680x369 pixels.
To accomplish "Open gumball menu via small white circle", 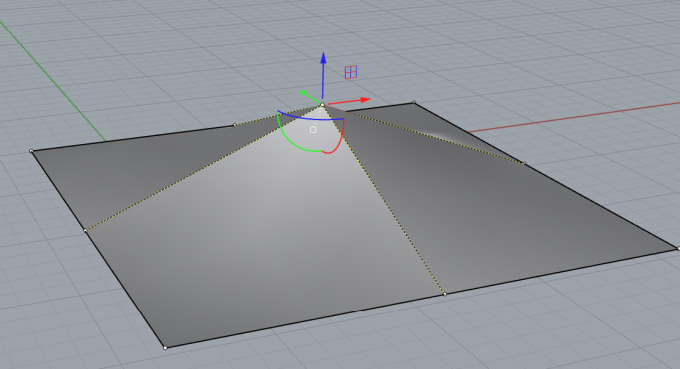I will pos(313,129).
